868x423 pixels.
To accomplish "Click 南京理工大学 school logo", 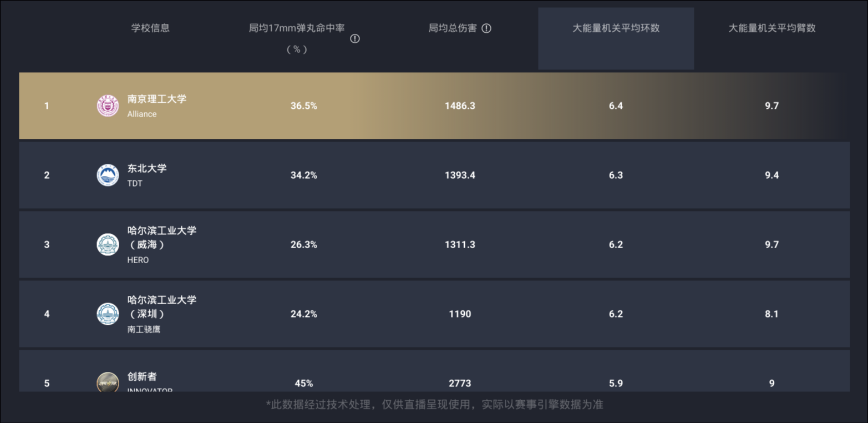I will pos(108,105).
